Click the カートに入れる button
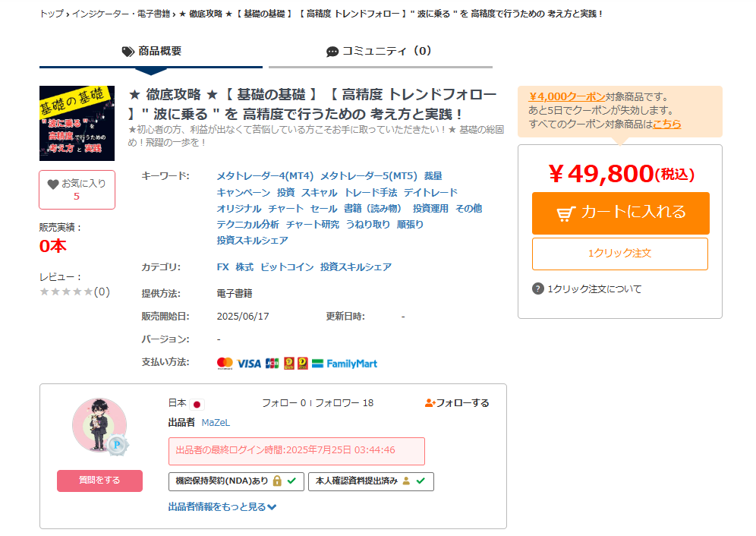This screenshot has height=536, width=756. pos(621,213)
